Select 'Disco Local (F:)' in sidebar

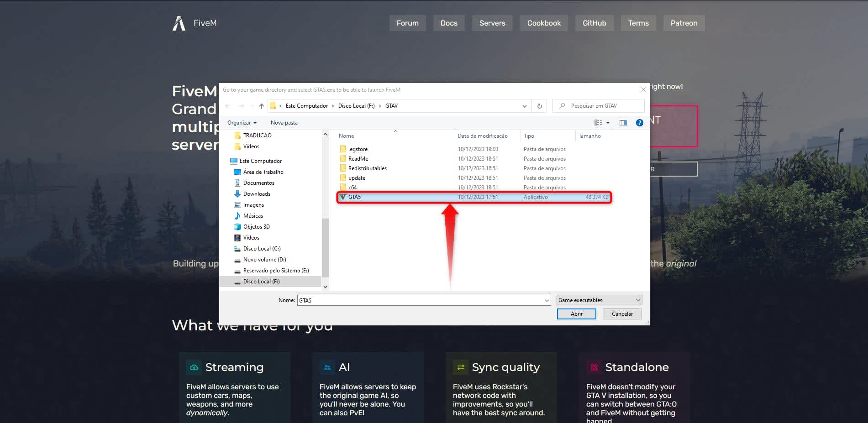[270, 282]
